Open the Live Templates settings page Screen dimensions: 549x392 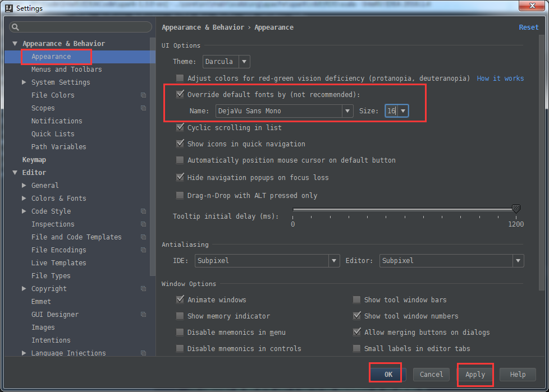[x=58, y=263]
